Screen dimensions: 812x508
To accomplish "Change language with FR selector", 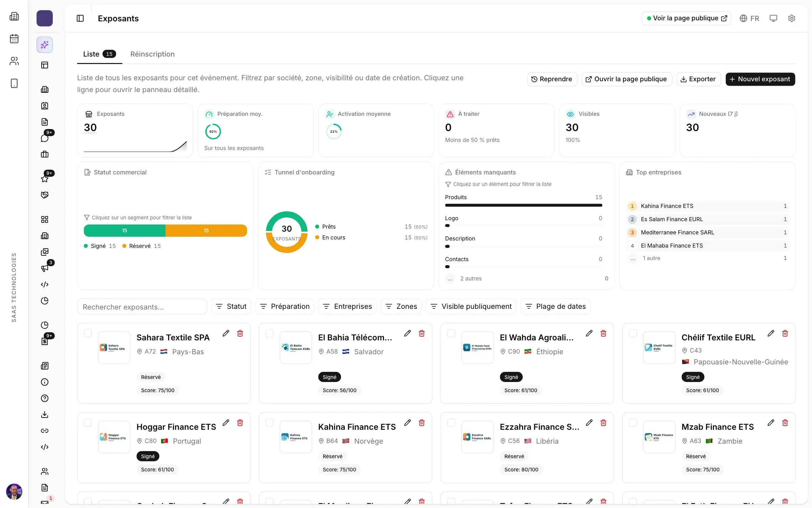I will (x=749, y=18).
